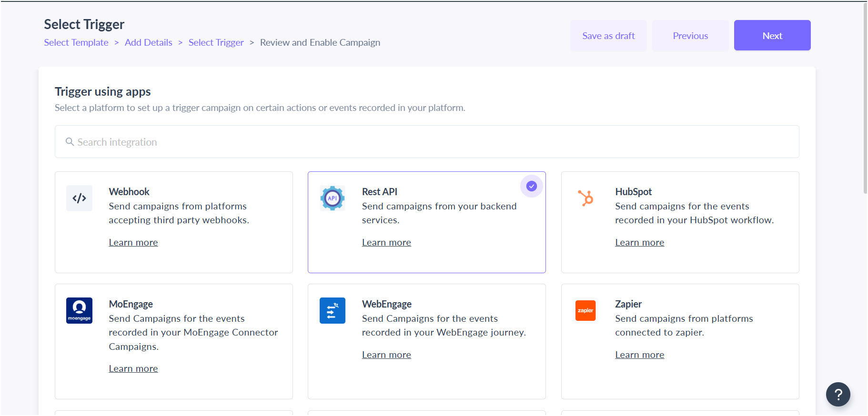Select the Rest API card title

(380, 191)
